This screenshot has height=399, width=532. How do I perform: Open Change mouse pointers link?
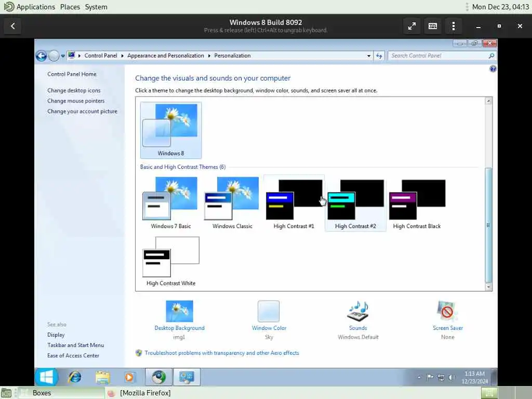point(76,101)
